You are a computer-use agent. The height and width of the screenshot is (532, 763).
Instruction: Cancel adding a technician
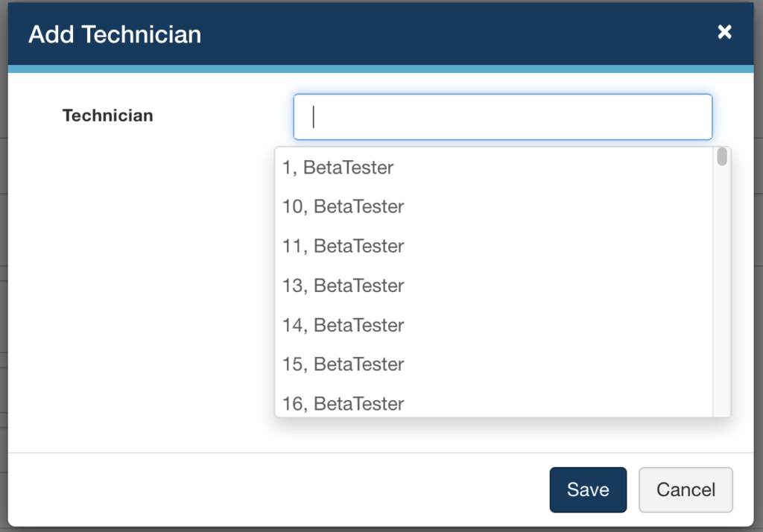(x=686, y=490)
